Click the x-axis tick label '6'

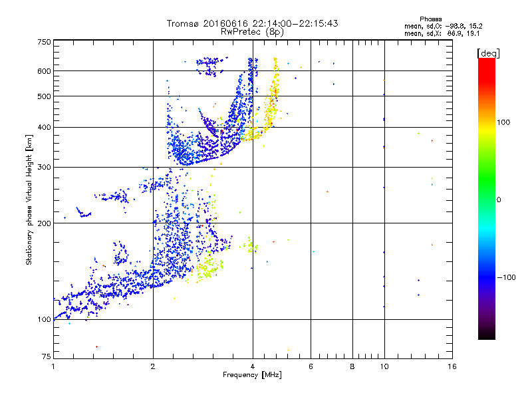311,366
